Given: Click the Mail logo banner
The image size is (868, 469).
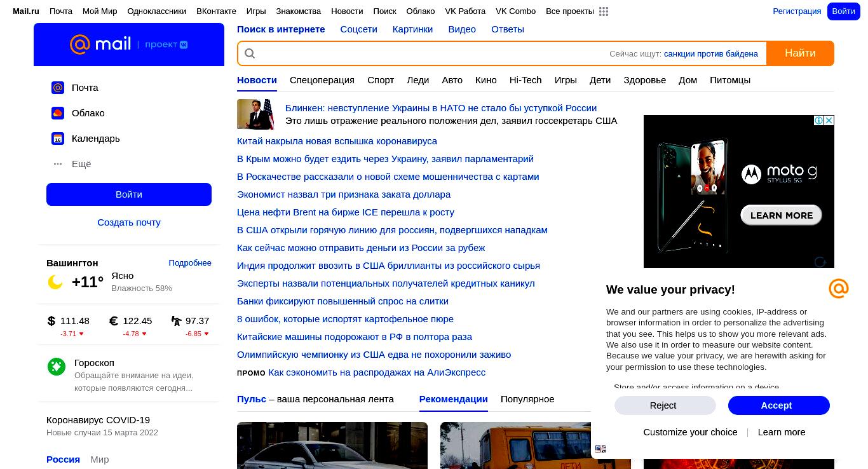Looking at the screenshot, I should point(129,44).
